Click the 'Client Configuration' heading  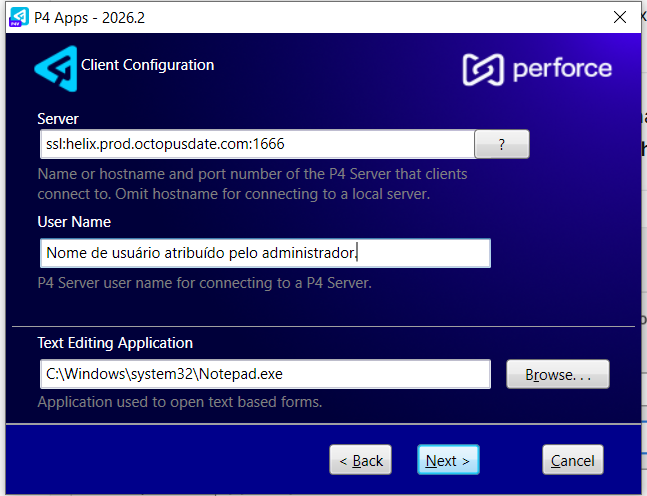147,65
